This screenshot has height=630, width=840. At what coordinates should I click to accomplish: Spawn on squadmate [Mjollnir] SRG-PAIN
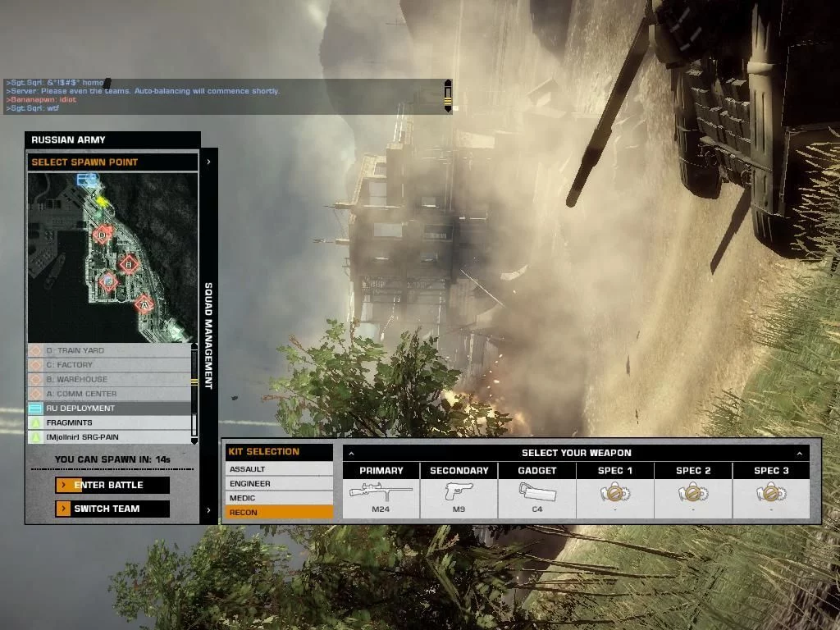point(109,437)
